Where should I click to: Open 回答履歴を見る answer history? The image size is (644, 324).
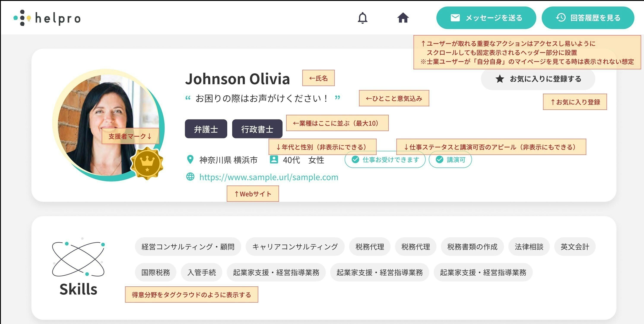588,18
